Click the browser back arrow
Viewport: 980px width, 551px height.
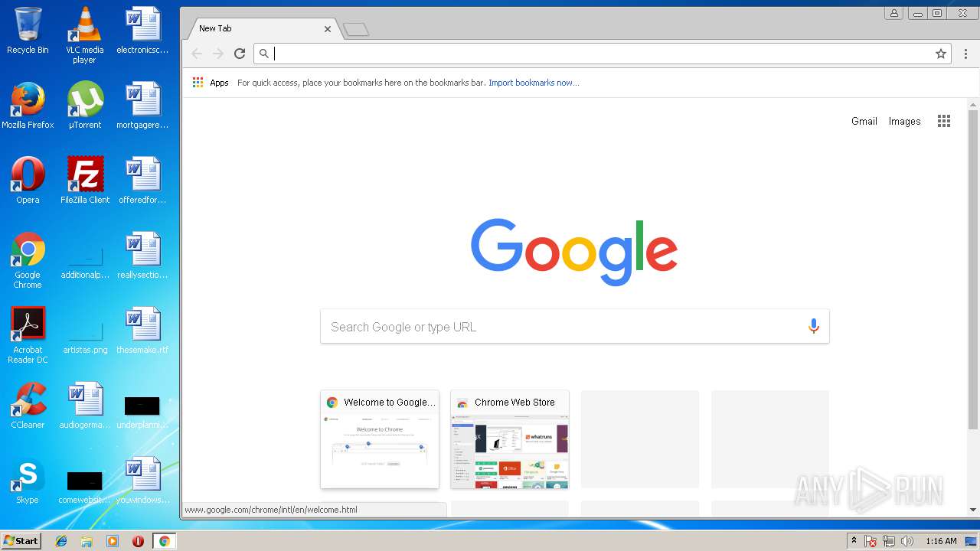point(197,54)
